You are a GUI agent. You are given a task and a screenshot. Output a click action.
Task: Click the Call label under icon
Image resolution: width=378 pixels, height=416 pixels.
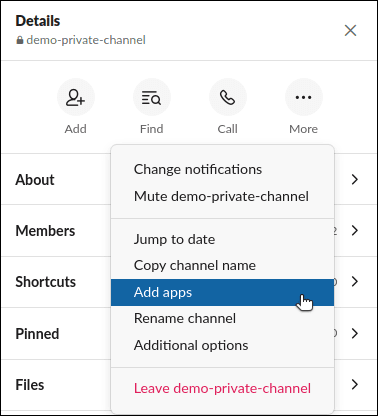click(x=228, y=129)
